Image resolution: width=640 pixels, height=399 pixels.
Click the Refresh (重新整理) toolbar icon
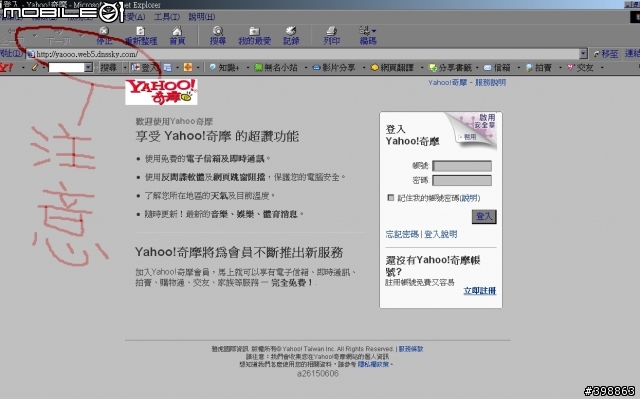(x=141, y=35)
